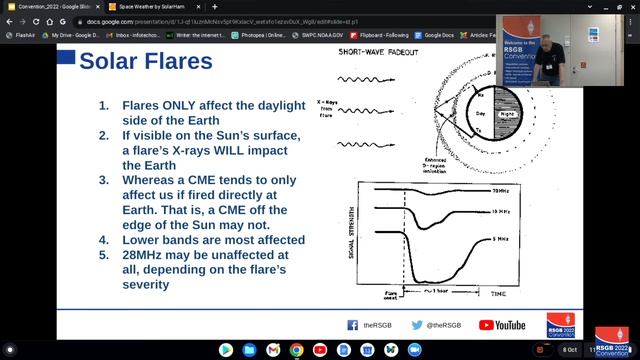Click the Twitter @theRSGB icon
640x360 pixels.
[x=417, y=325]
